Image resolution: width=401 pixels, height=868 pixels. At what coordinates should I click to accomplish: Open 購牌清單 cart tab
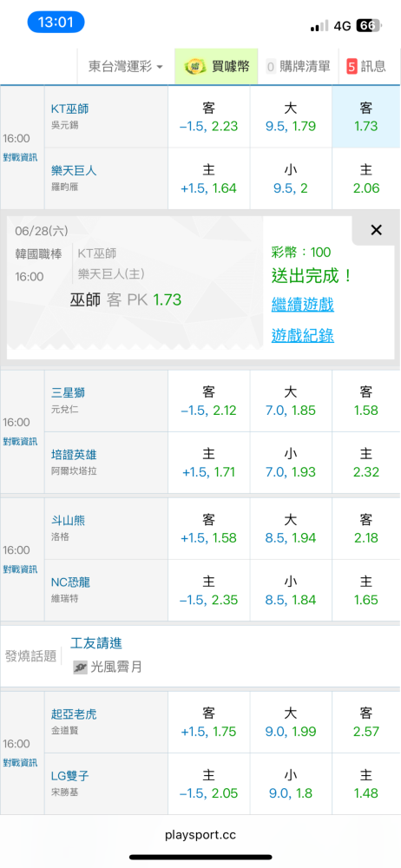click(x=298, y=67)
